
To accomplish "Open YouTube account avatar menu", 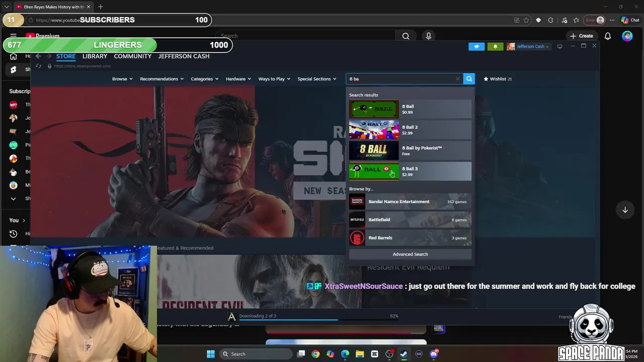I will click(627, 36).
